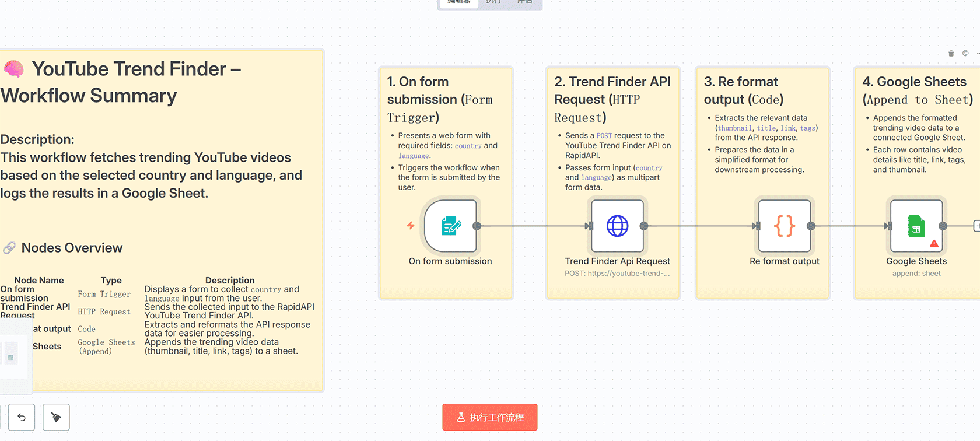Screen dimensions: 980x441
Task: Open the Re format output code node
Action: 784,226
